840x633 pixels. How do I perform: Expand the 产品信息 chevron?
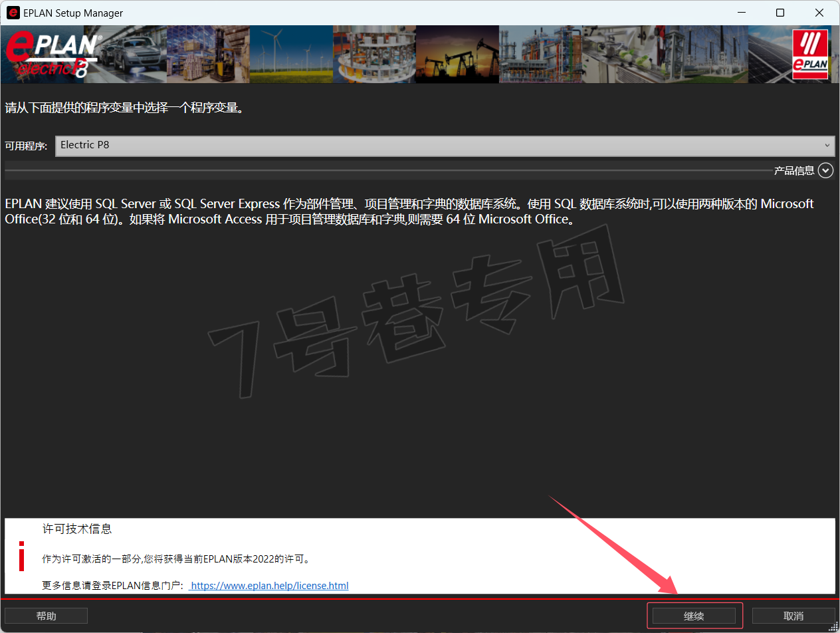coord(826,171)
